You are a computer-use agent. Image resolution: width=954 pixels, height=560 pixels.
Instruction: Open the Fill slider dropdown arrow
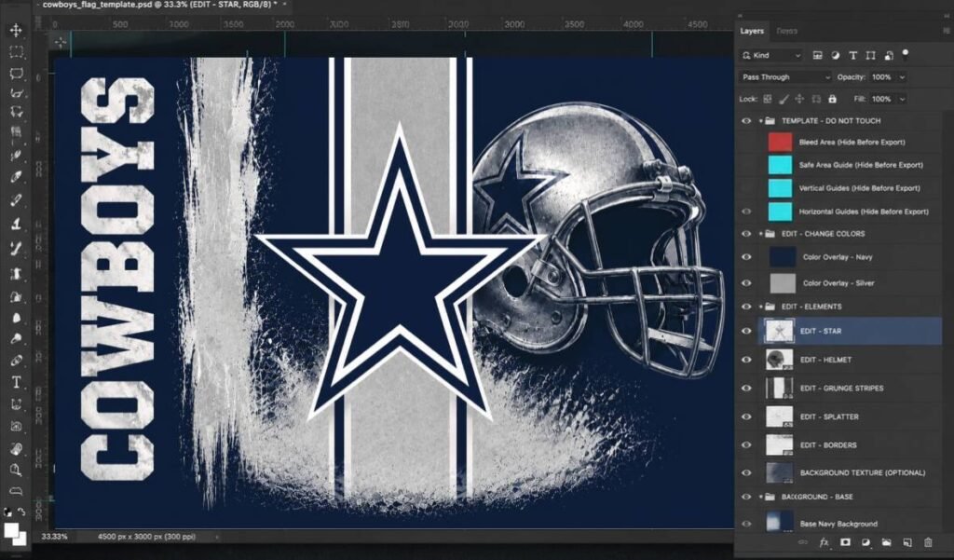pos(902,99)
